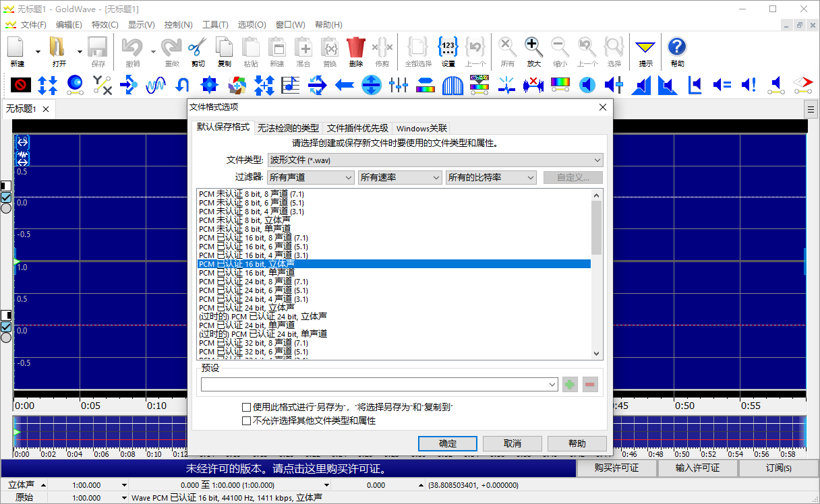Open the dropdown arrow next to 撤销

tap(153, 52)
